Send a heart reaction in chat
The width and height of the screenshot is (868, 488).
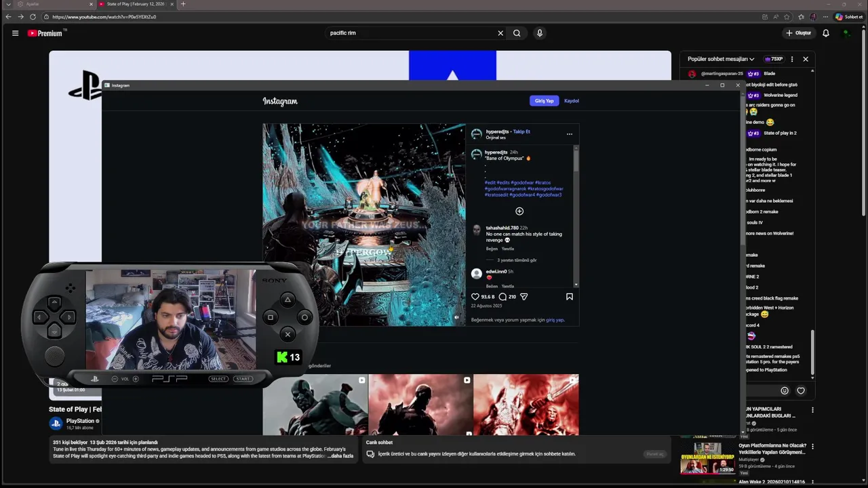pyautogui.click(x=801, y=390)
